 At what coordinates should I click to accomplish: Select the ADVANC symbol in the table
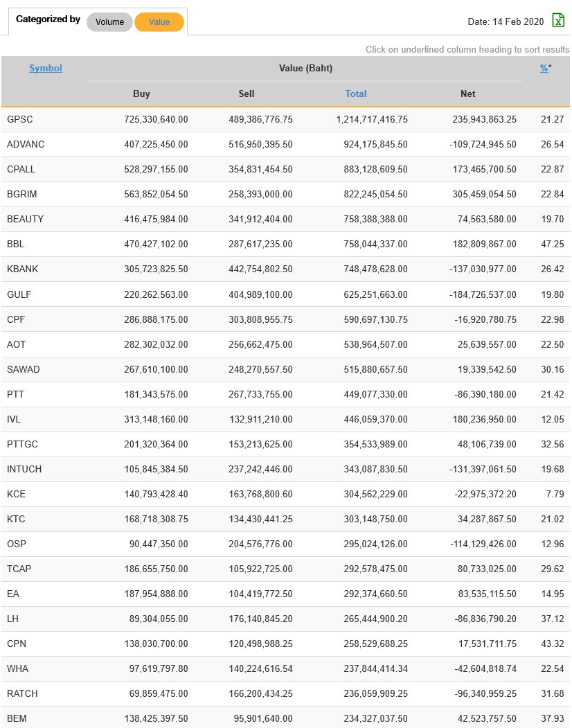(26, 144)
